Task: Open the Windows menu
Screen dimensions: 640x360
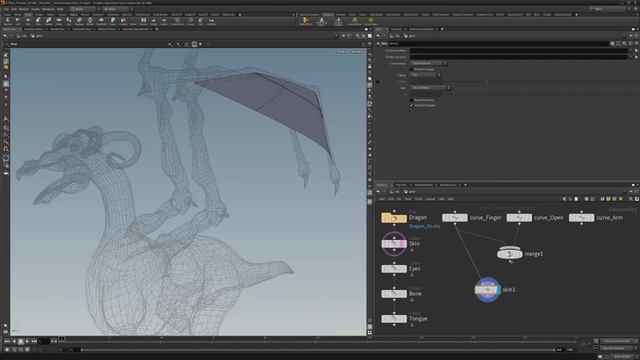Action: [x=48, y=9]
